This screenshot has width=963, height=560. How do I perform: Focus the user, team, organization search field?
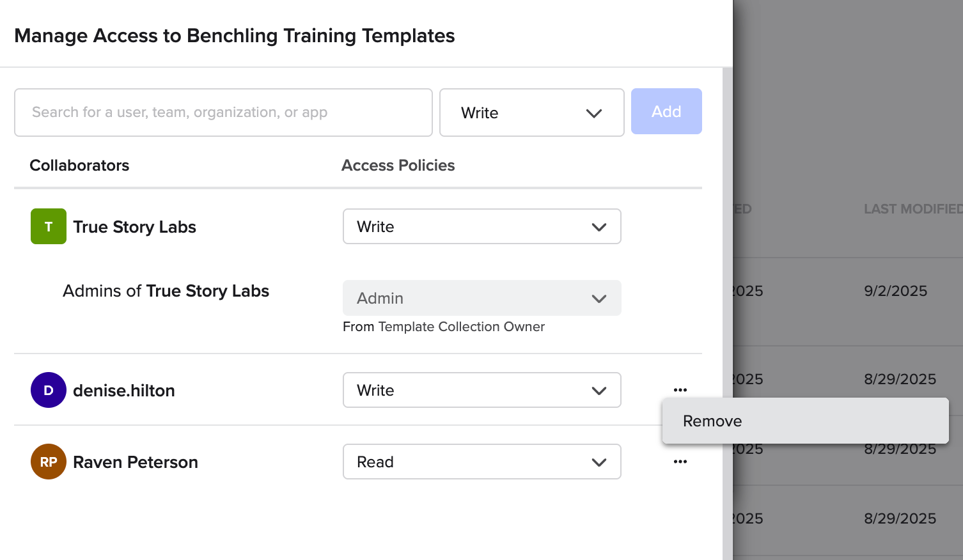(x=223, y=113)
